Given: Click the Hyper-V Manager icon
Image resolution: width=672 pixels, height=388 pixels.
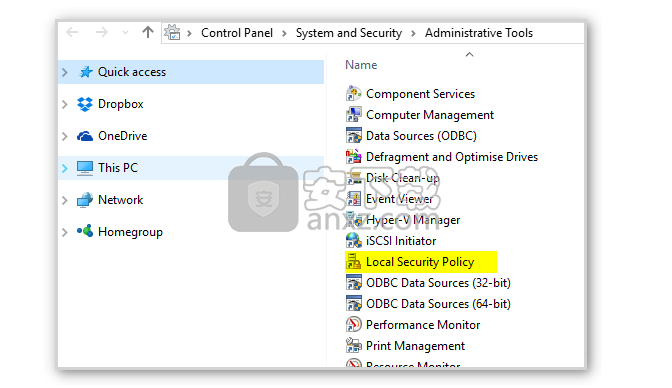Looking at the screenshot, I should click(354, 220).
